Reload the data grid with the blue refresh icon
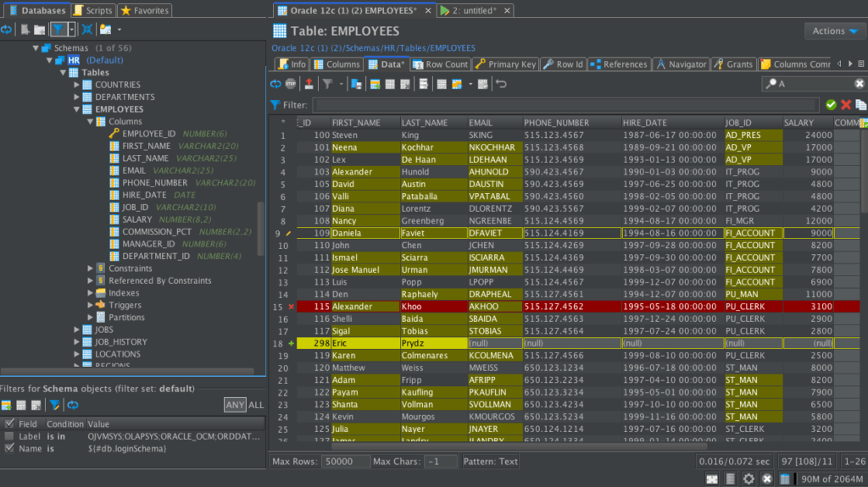This screenshot has width=868, height=487. pos(275,84)
